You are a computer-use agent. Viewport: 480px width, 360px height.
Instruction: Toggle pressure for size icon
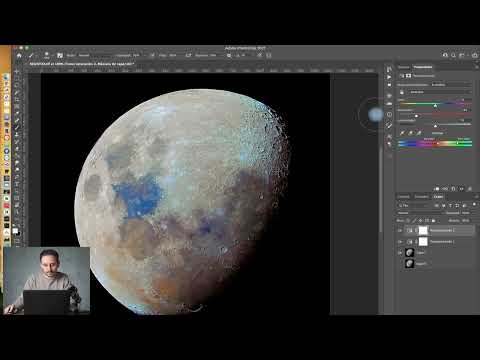(260, 55)
